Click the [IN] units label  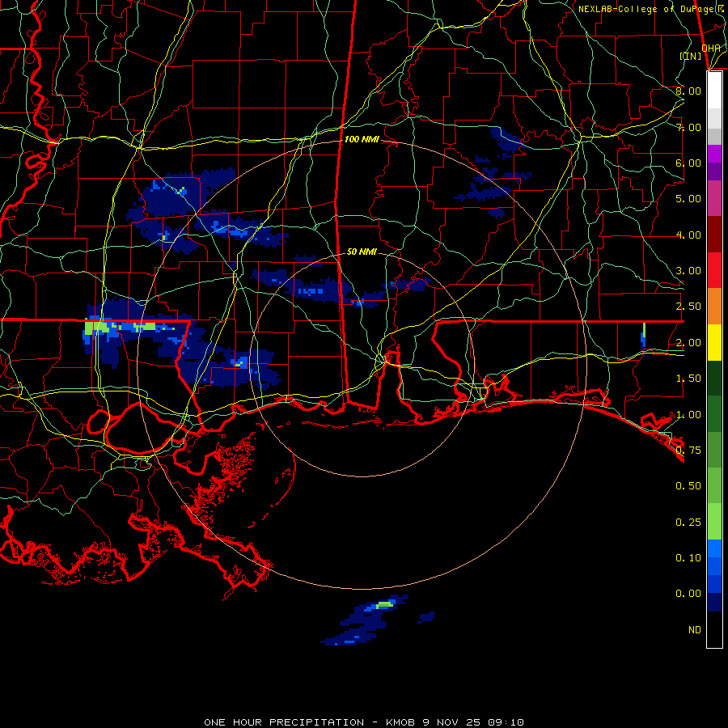pyautogui.click(x=691, y=56)
